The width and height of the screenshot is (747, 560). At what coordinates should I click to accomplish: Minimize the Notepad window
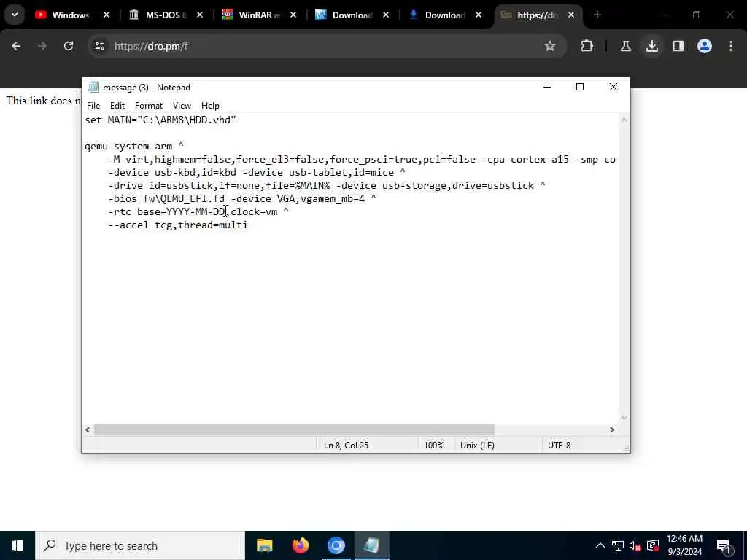(x=547, y=87)
